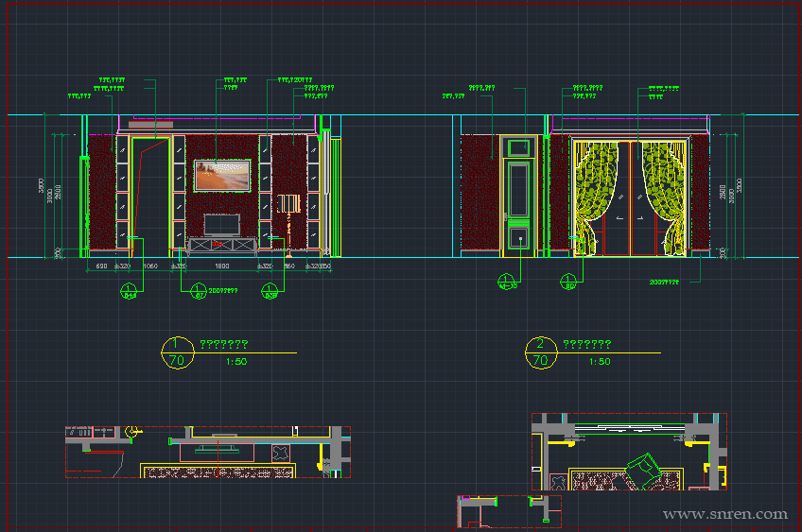Click the ??????? title text of drawing 1
Screen dimensions: 802x532
(223, 344)
